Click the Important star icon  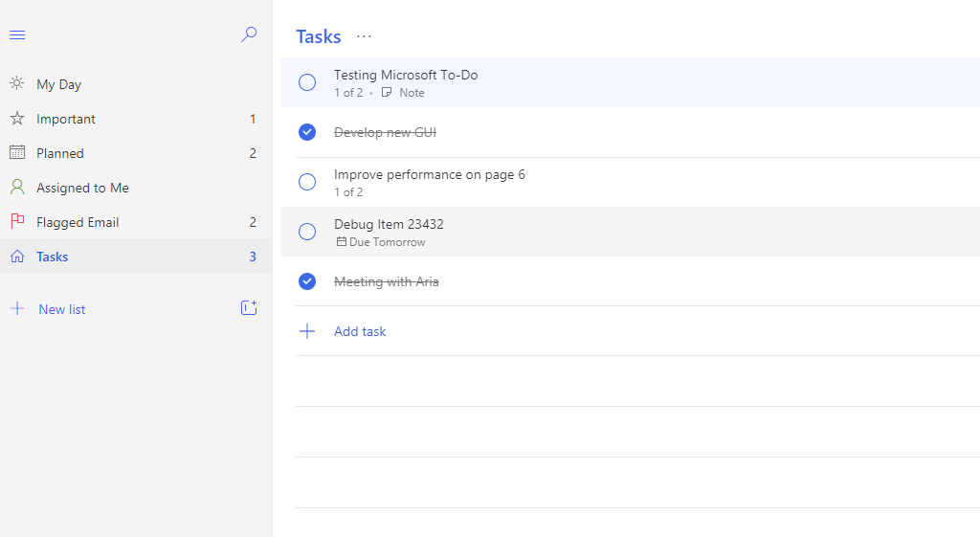(x=17, y=119)
